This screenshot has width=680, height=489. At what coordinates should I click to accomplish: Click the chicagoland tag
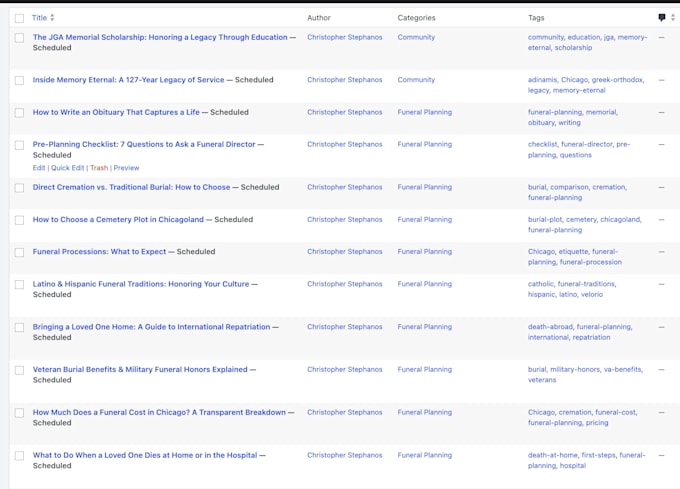click(620, 220)
